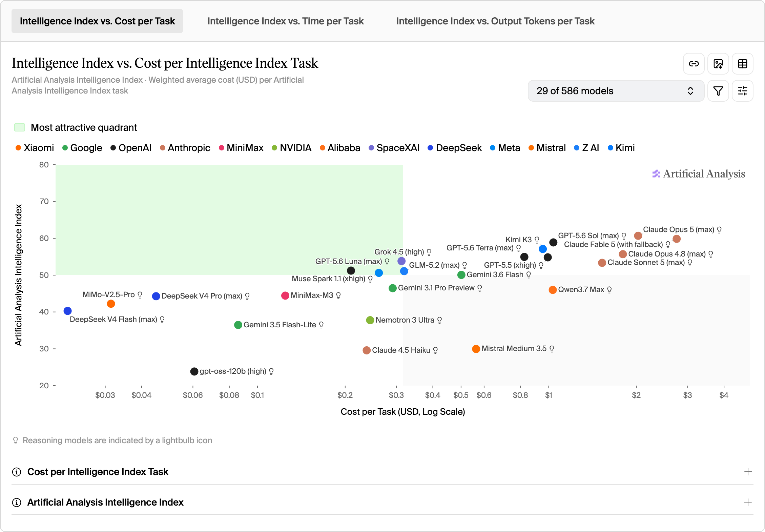Select the Gemini 3.6 Flash data point
The width and height of the screenshot is (765, 532).
pyautogui.click(x=461, y=275)
